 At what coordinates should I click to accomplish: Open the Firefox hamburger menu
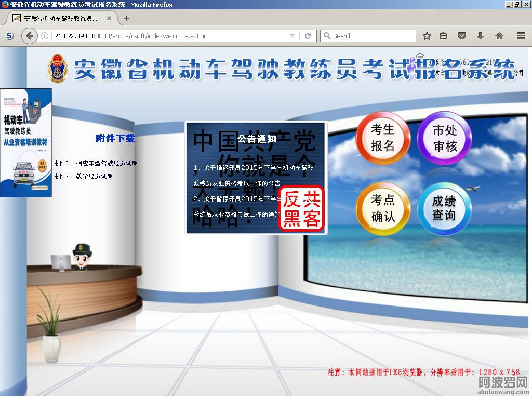[x=521, y=36]
